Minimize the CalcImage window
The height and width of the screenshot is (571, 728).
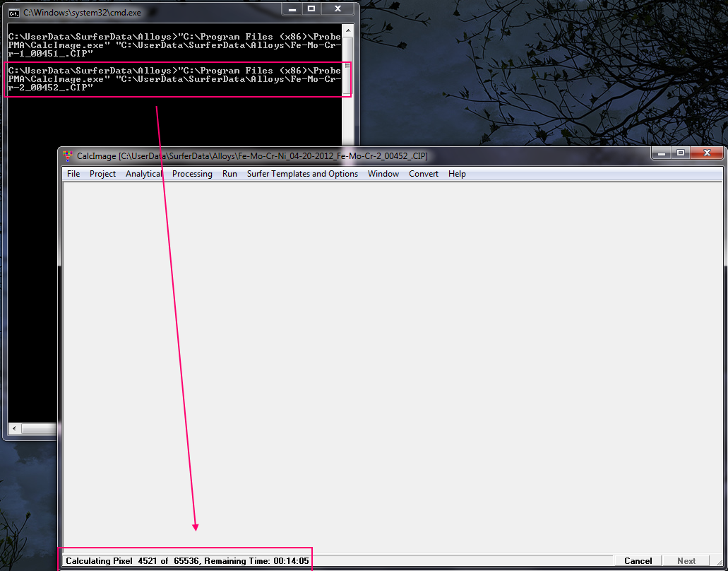662,153
